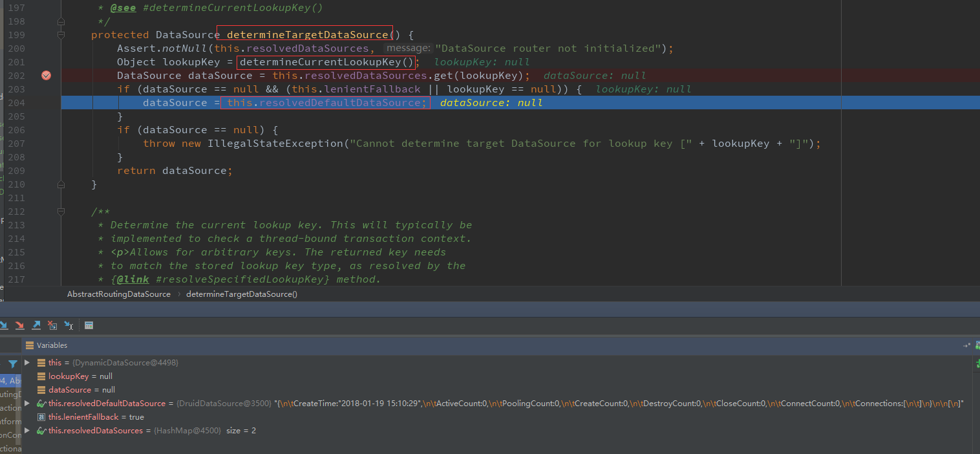Expand the 'this' variable node
The image size is (980, 454).
(27, 363)
